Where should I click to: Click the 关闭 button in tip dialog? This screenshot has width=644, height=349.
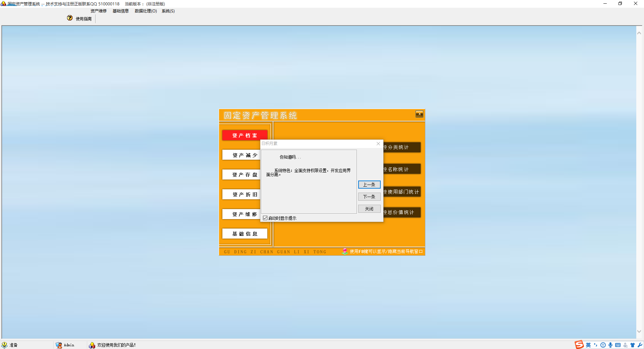369,209
